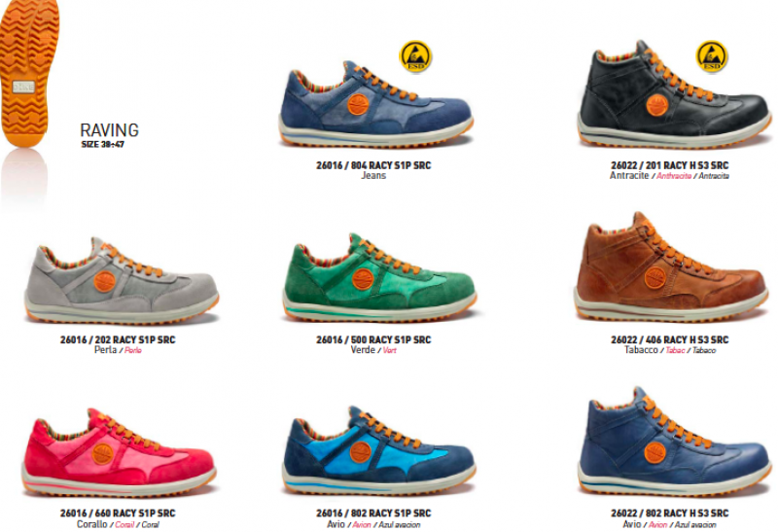Click the 26016 / 804 RACY S1P SRC label
This screenshot has height=532, width=778.
pyautogui.click(x=373, y=165)
